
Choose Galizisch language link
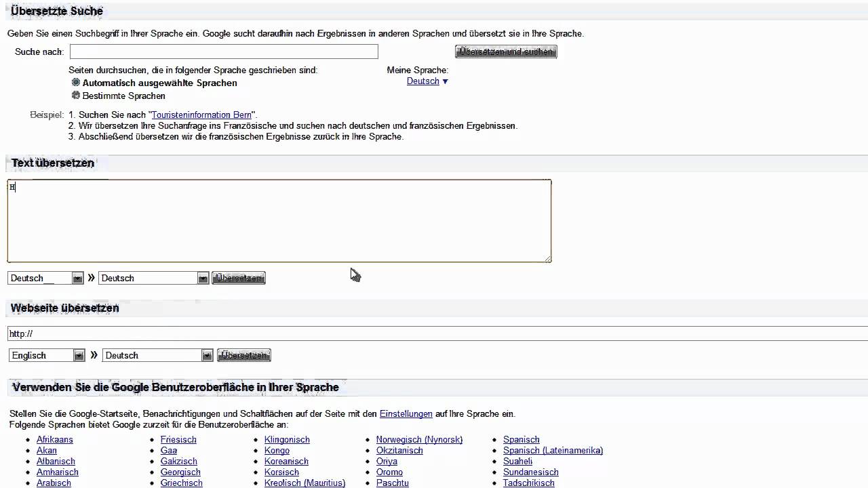[179, 461]
